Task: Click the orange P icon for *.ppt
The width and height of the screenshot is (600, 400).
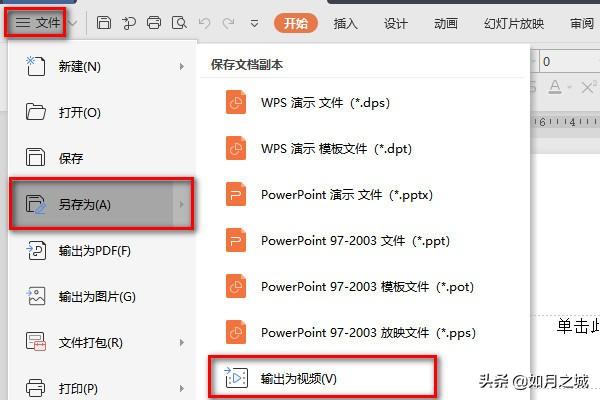Action: (236, 240)
